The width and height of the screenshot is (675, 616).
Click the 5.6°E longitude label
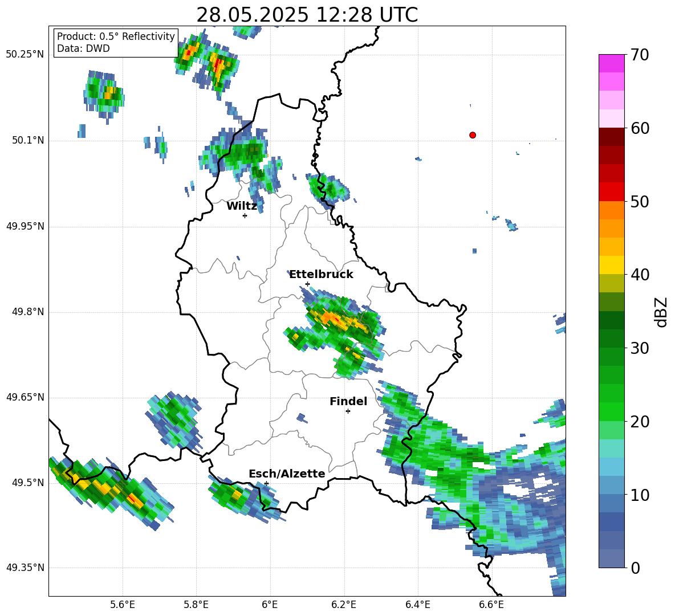pos(122,605)
